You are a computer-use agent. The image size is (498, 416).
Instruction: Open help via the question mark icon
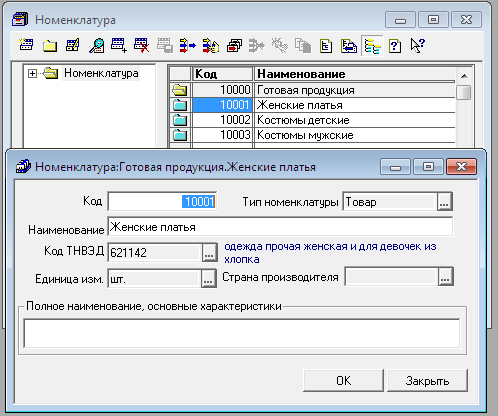[x=395, y=45]
